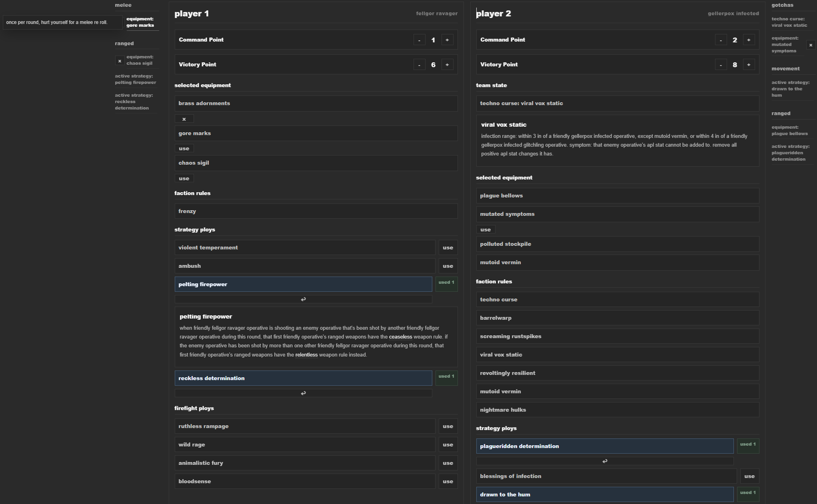
Task: Select equipment: gore marks in melee gotchas
Action: (x=142, y=22)
